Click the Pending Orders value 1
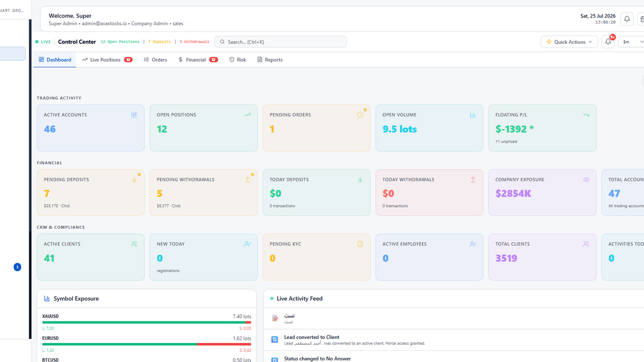This screenshot has height=362, width=644. click(x=272, y=129)
